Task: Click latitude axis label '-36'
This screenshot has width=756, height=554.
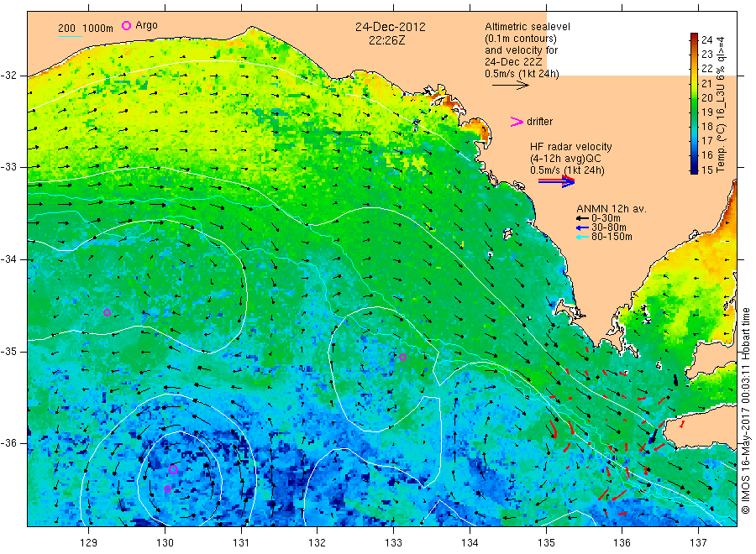Action: [x=8, y=443]
